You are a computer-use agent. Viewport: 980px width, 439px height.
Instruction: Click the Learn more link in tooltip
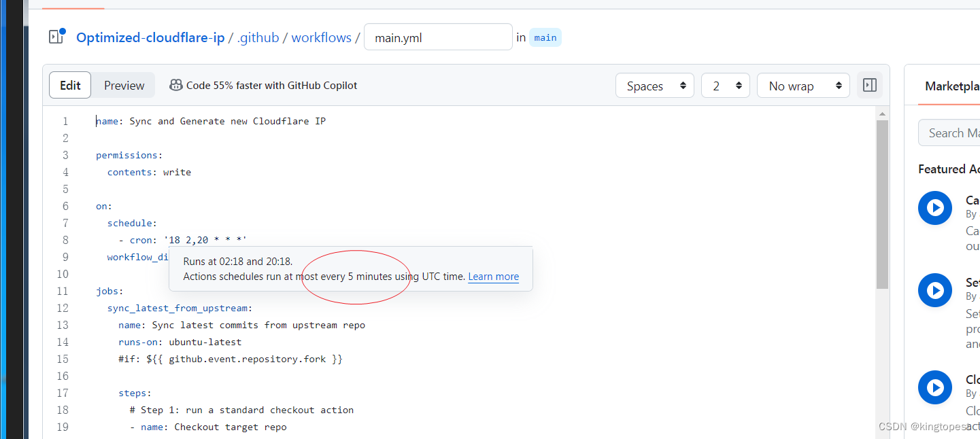(493, 277)
